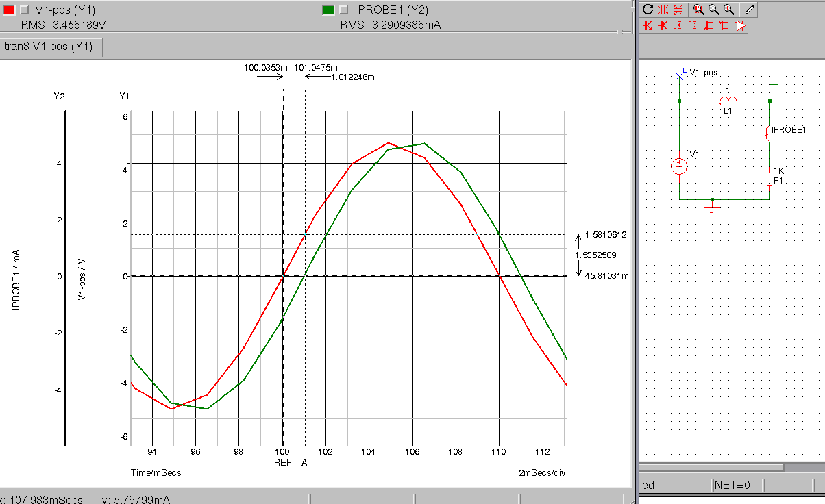Select the V1 voltage source in the schematic

point(679,166)
